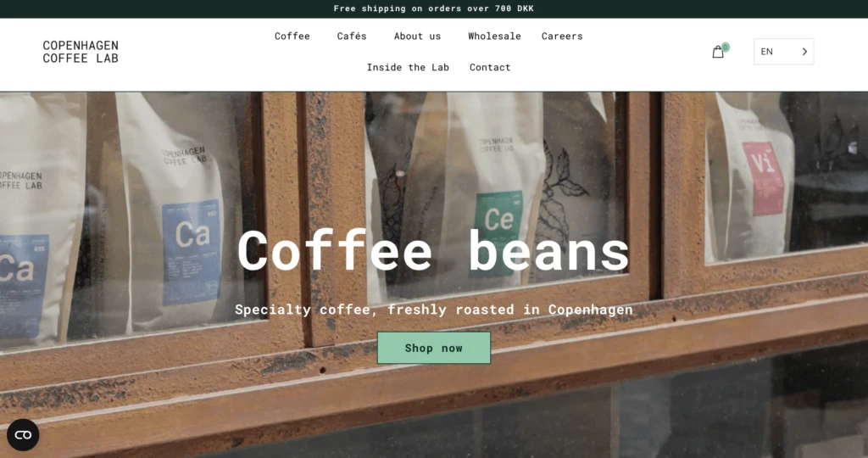Go to the About us page
This screenshot has width=868, height=458.
point(417,36)
